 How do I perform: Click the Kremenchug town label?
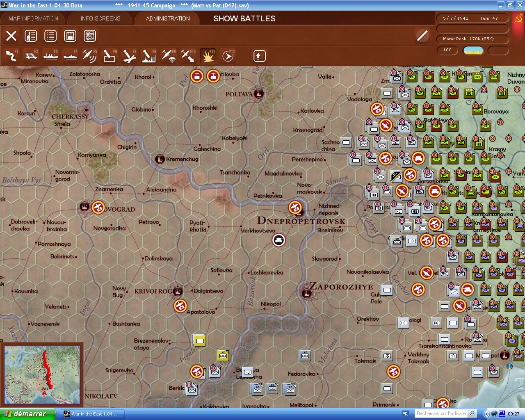[182, 159]
